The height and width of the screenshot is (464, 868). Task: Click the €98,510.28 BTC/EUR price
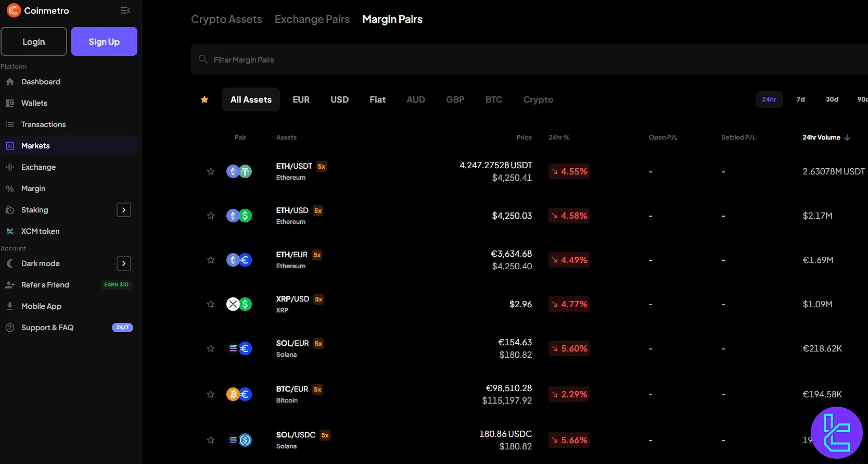point(509,388)
